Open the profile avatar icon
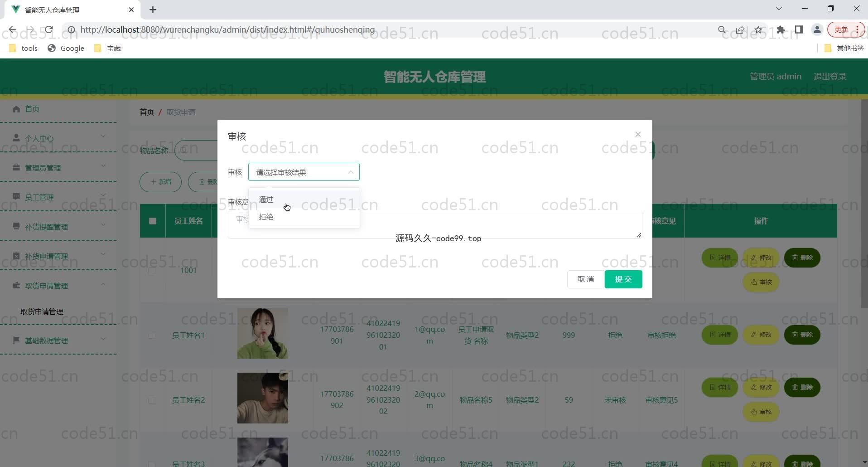Screen dimensions: 868x467 click(817, 29)
